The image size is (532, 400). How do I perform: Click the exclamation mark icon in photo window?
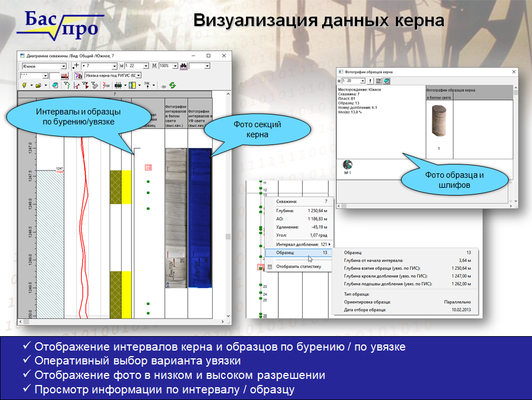click(370, 81)
